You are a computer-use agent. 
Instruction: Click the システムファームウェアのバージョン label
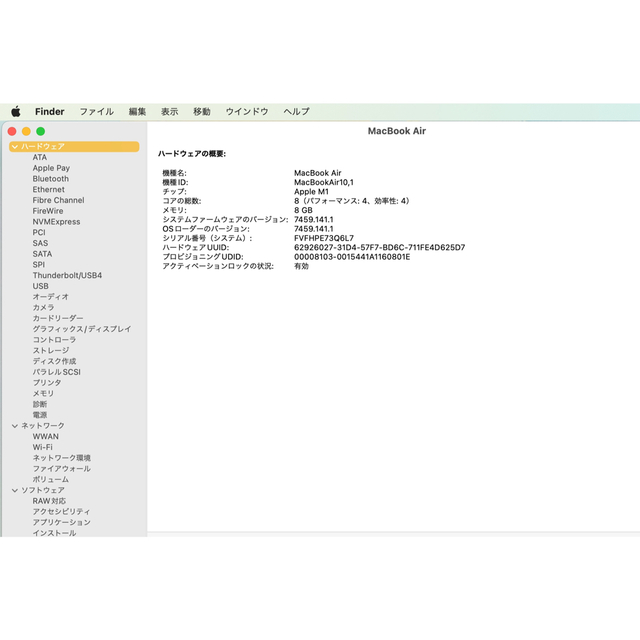[225, 220]
